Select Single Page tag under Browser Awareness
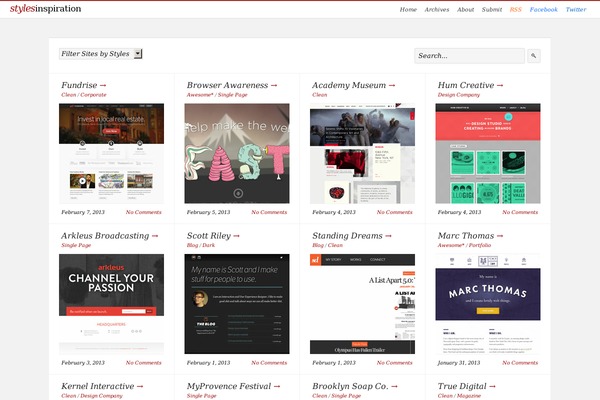The image size is (600, 400). 233,95
